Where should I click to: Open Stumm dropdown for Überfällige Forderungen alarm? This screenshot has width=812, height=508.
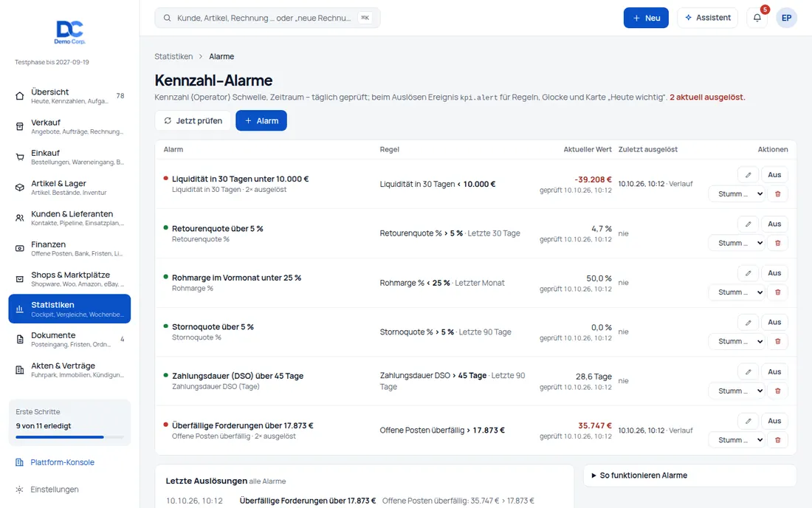point(736,440)
